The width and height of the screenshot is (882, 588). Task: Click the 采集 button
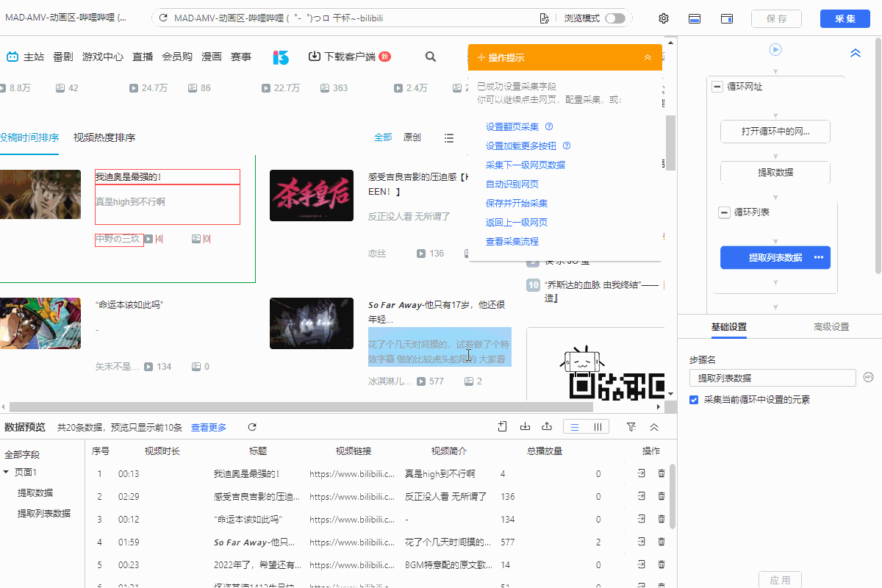click(x=845, y=19)
